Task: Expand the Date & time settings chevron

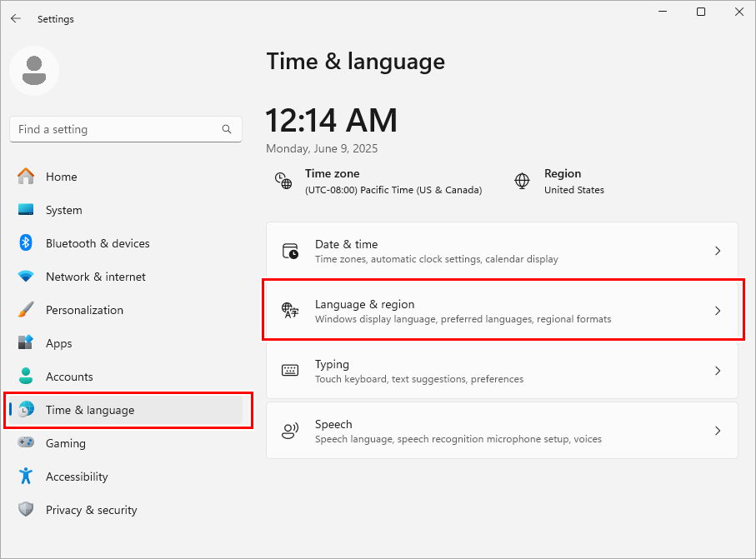Action: [718, 250]
